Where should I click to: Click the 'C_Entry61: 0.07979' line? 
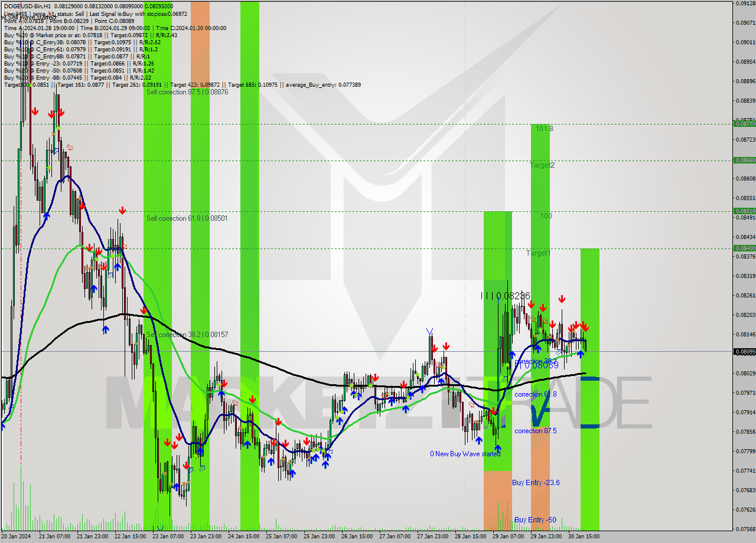[80, 49]
